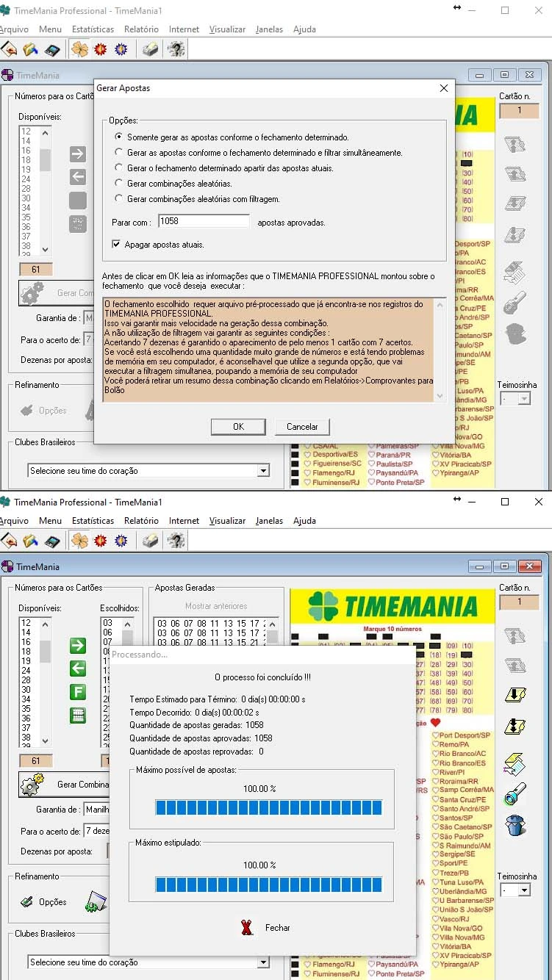Open 'Selecione seu time do coração' dropdown in lower window

[x=262, y=962]
